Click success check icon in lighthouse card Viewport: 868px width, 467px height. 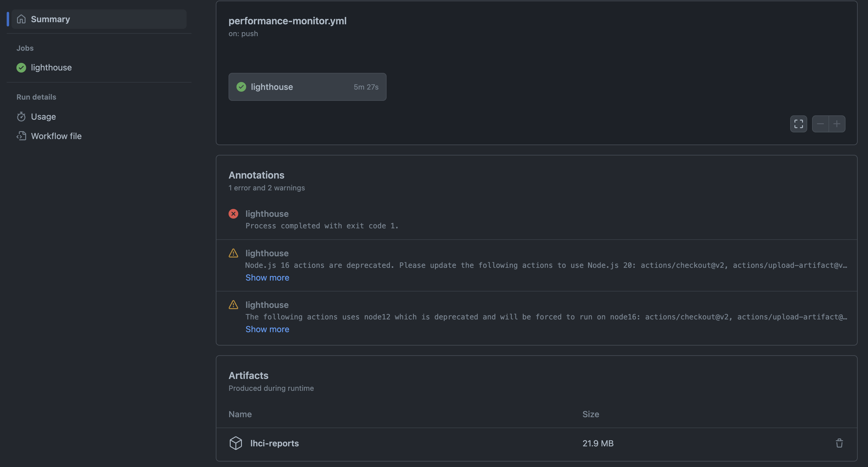click(241, 87)
